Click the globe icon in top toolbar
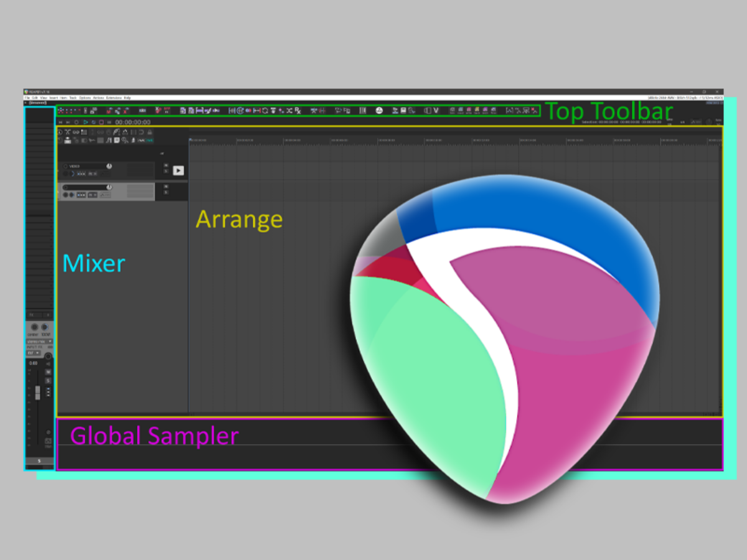The image size is (747, 560). coord(240,110)
